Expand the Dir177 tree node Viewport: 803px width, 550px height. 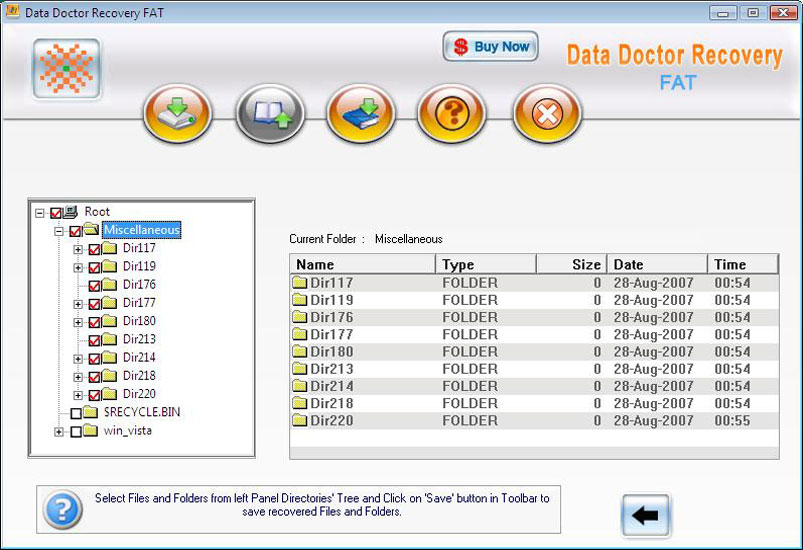78,304
